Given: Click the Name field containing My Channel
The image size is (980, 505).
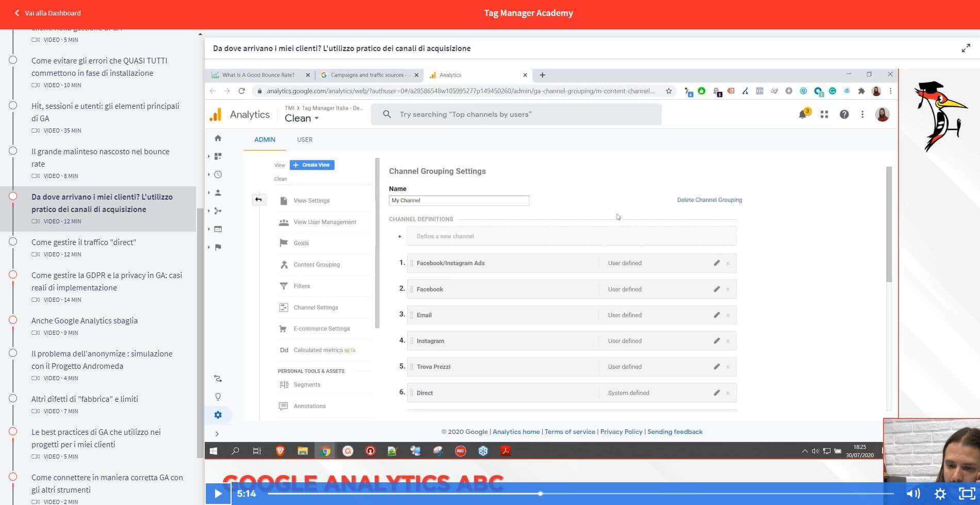Looking at the screenshot, I should point(459,201).
